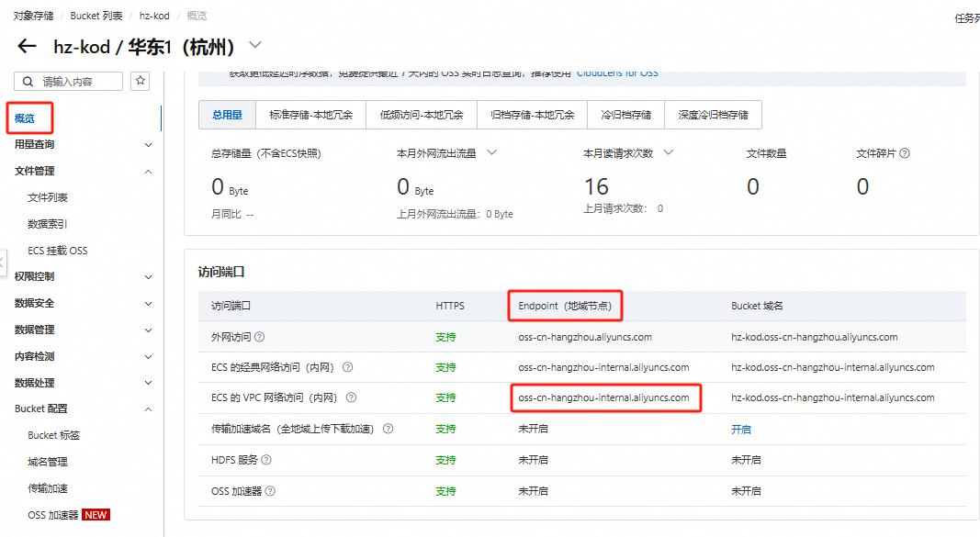Open Bucket 标签 sidebar item
Image resolution: width=980 pixels, height=537 pixels.
(54, 435)
